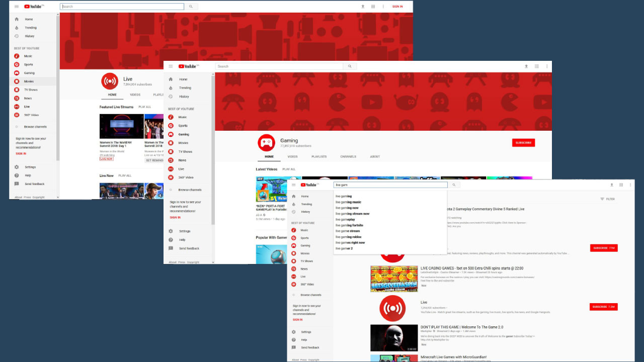This screenshot has height=362, width=644.
Task: Open Help in the Gaming channel window sidebar
Action: tap(178, 240)
